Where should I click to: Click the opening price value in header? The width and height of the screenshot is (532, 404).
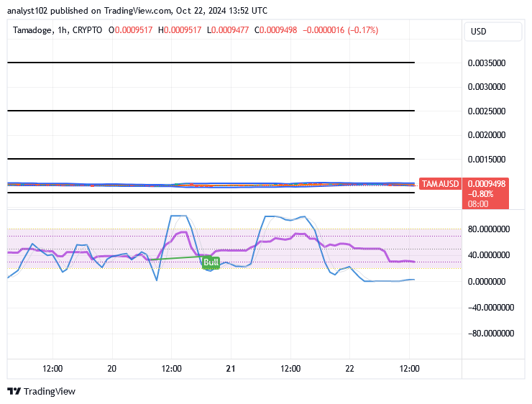tap(133, 30)
